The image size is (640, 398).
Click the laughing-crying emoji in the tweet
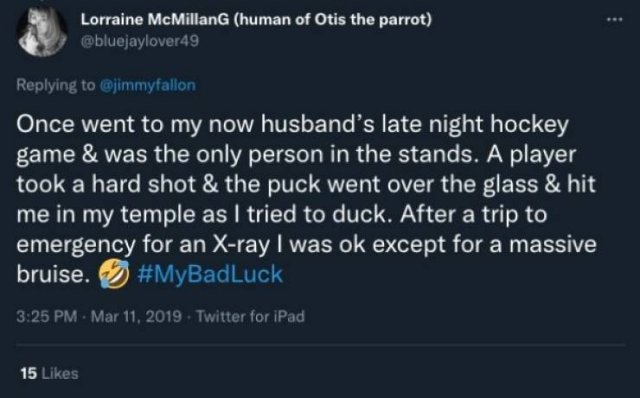tap(114, 273)
